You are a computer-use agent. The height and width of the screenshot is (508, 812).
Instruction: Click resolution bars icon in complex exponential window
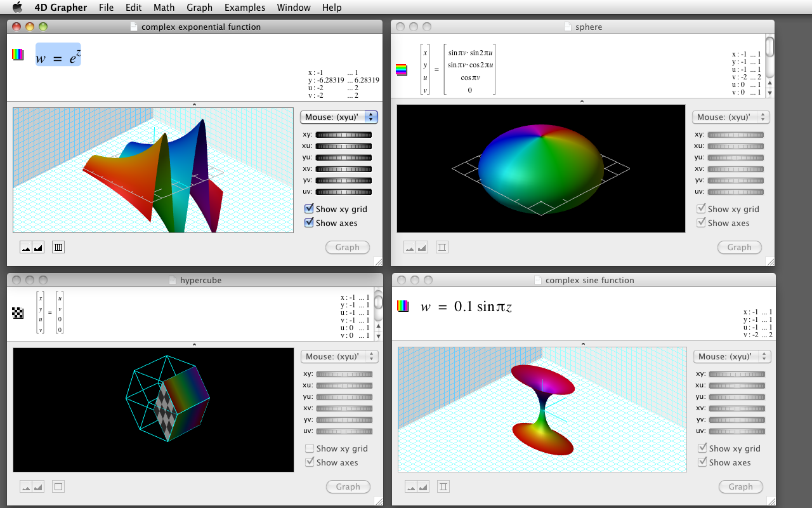pos(58,247)
